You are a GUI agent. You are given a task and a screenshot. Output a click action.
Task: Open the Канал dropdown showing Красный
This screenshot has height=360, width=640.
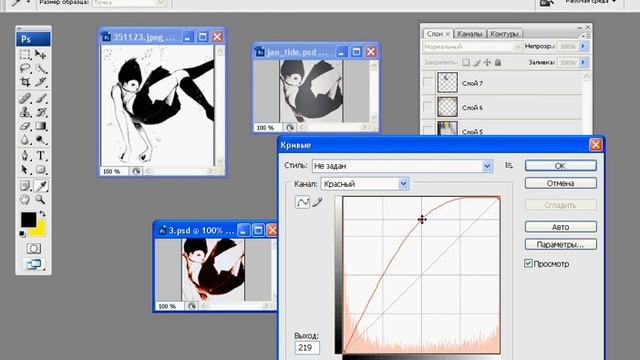pos(403,184)
